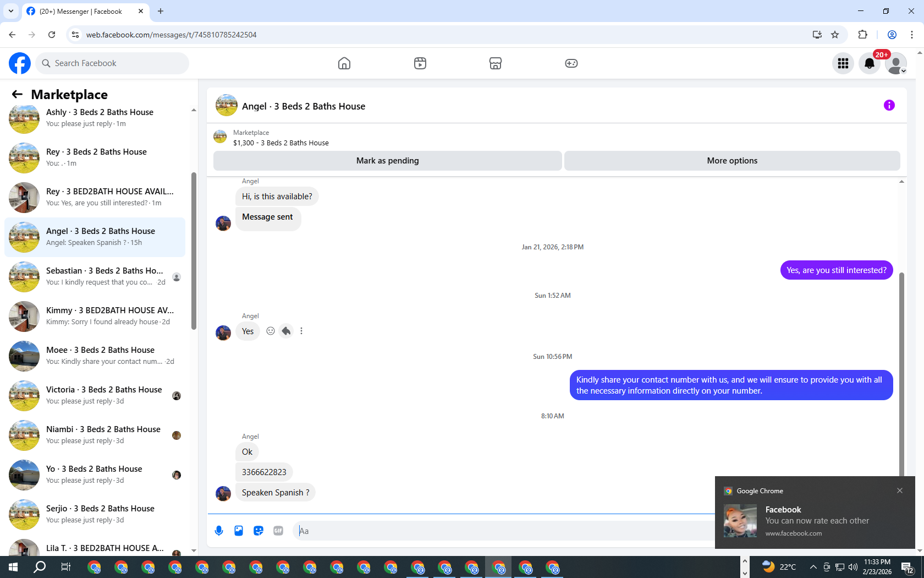Open Chrome profile icon
This screenshot has width=924, height=578.
(x=892, y=35)
